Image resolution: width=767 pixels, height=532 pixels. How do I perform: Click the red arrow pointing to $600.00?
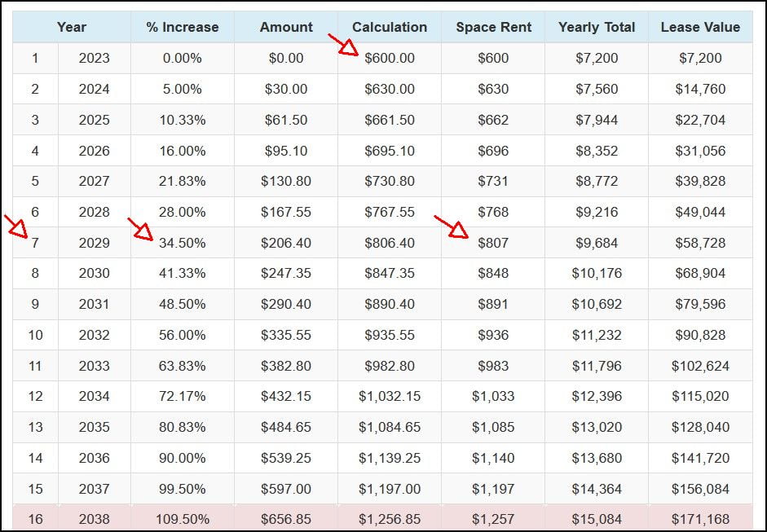[x=343, y=45]
